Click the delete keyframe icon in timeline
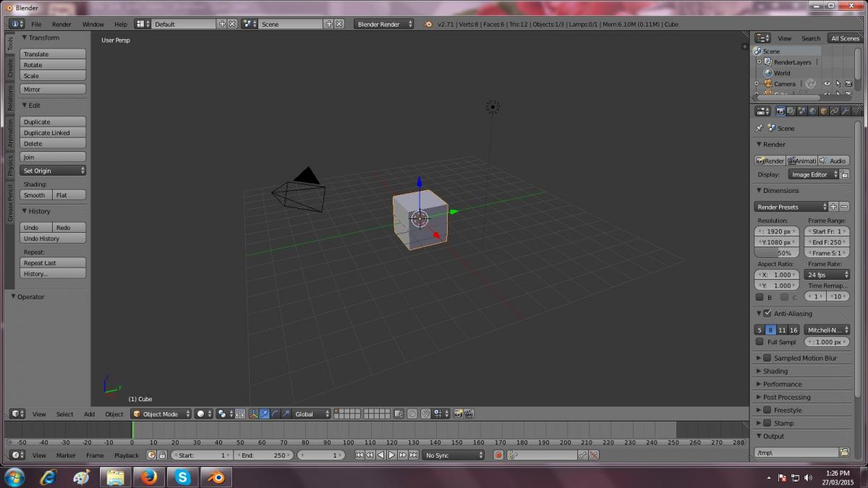This screenshot has width=868, height=488. 593,455
